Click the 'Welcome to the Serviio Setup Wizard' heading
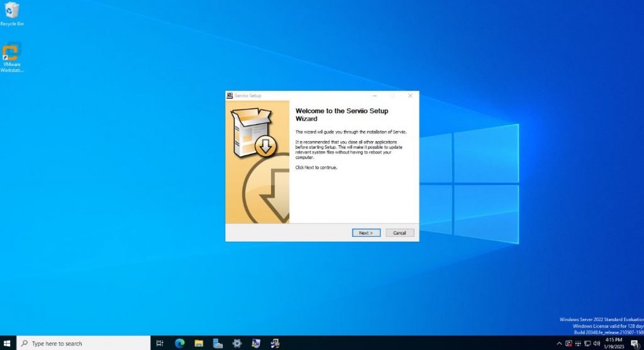The image size is (644, 350). coord(341,115)
